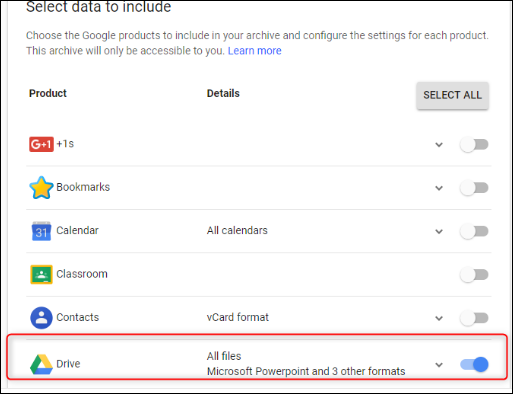Click the Google Drive triangle icon
Screen dimensions: 513x394
[x=41, y=364]
